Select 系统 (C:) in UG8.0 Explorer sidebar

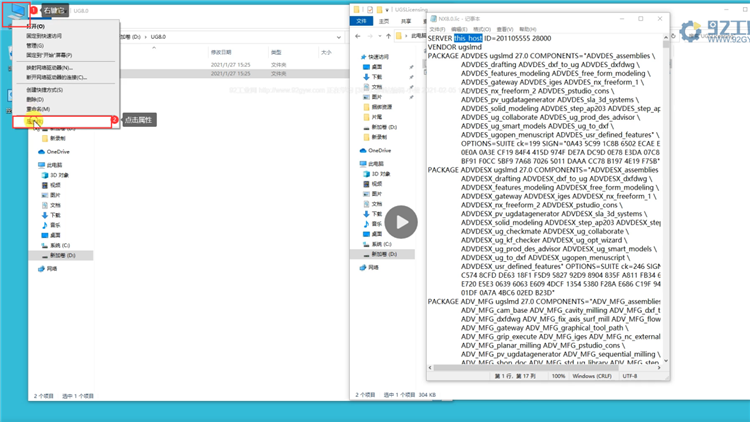point(55,245)
